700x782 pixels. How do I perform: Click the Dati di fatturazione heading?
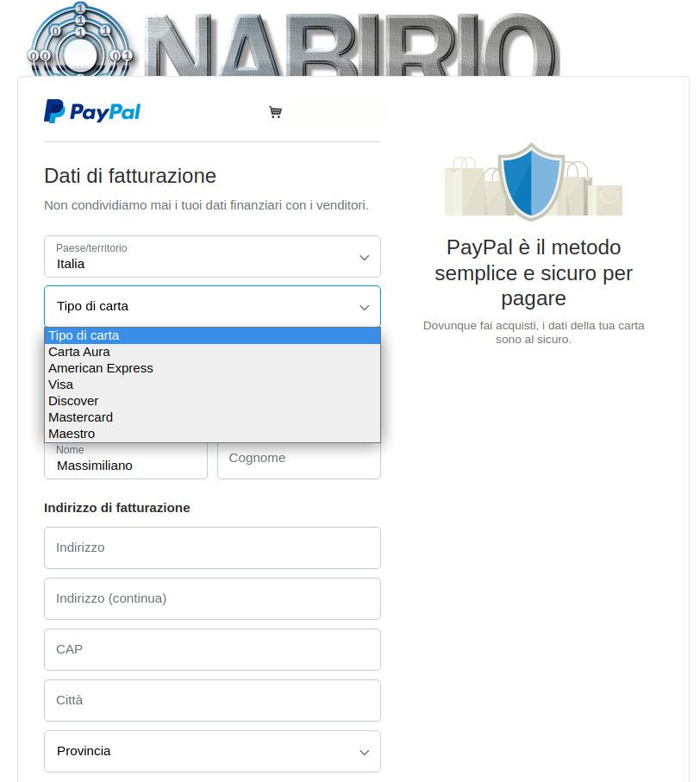pos(130,176)
